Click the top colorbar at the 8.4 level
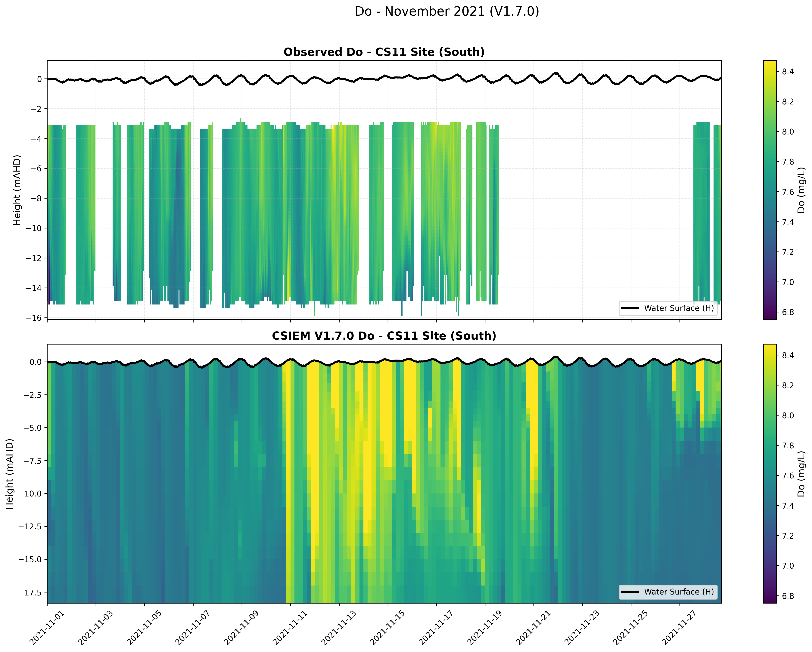This screenshot has width=812, height=652. pos(770,72)
